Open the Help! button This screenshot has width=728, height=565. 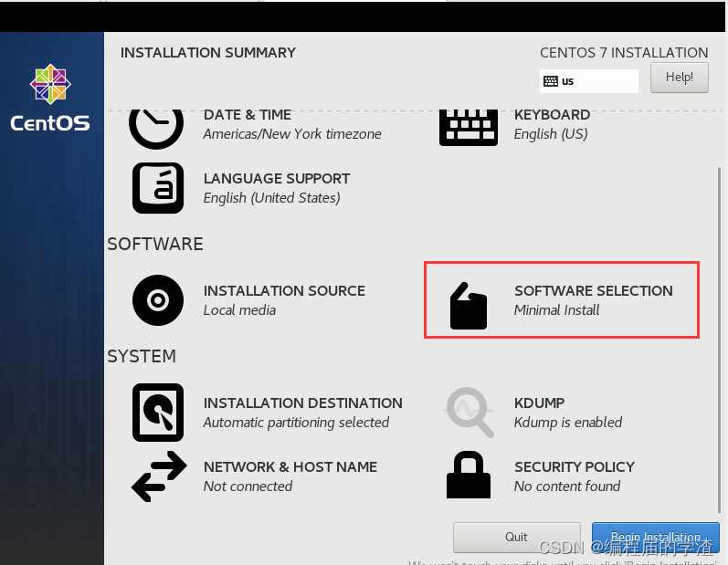click(680, 78)
